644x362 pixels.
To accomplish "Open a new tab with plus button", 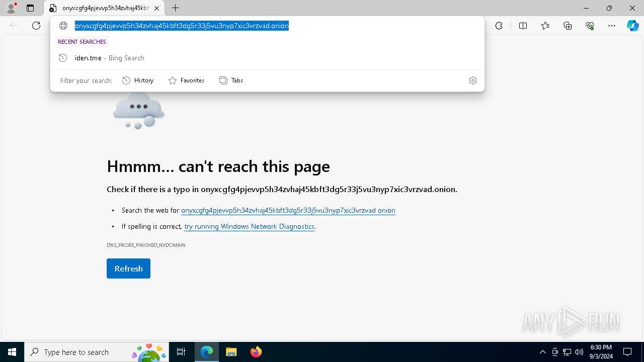I will pos(175,8).
